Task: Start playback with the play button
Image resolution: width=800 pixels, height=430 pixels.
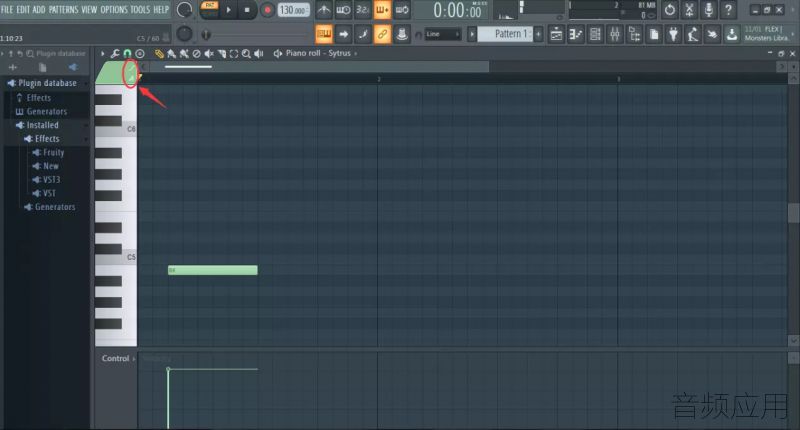Action: 228,10
